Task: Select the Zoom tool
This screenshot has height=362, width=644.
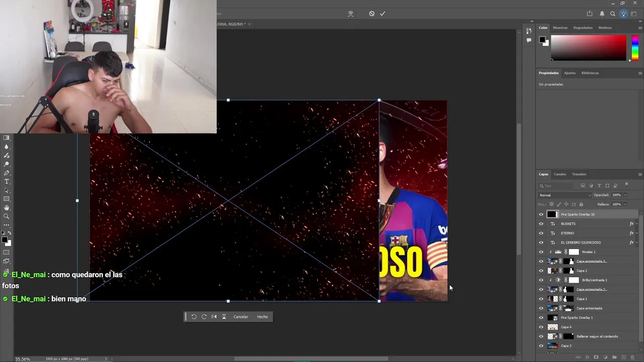Action: tap(7, 216)
